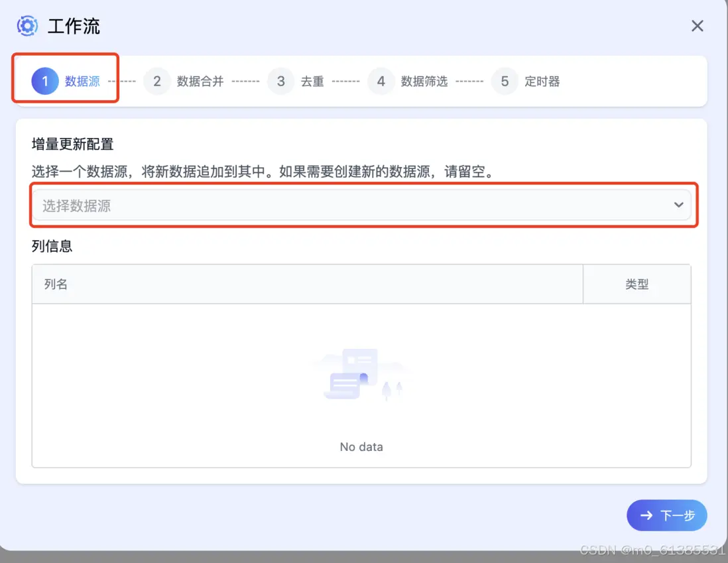Select step 1 数据源 tab
The width and height of the screenshot is (728, 563).
tap(66, 82)
